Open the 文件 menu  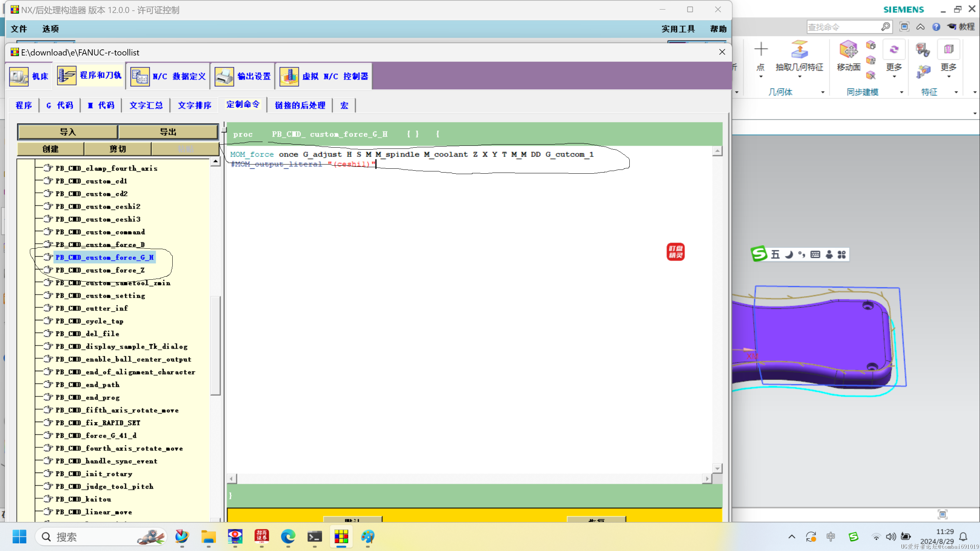[19, 29]
